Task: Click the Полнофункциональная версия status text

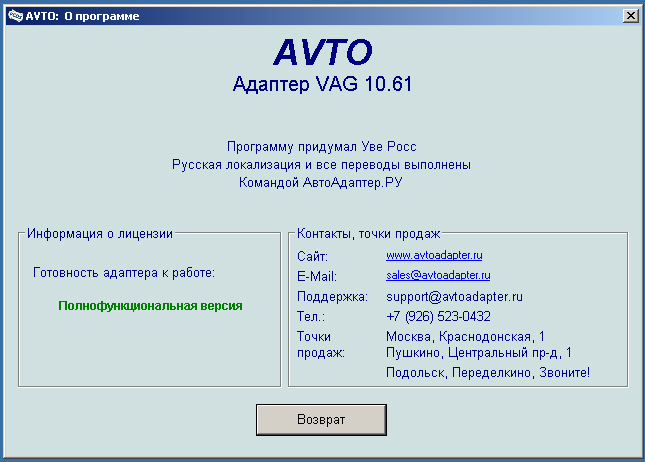Action: point(150,306)
